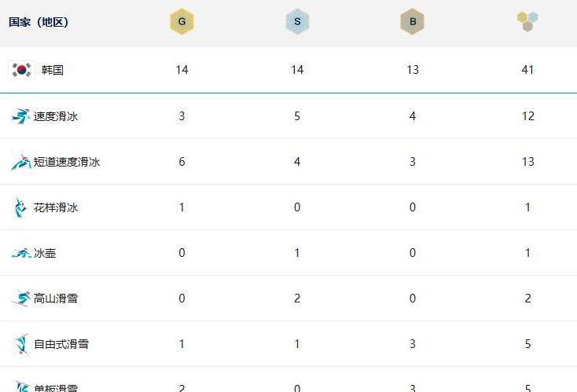The height and width of the screenshot is (392, 577).
Task: Click the snowboard sport icon
Action: point(22,387)
